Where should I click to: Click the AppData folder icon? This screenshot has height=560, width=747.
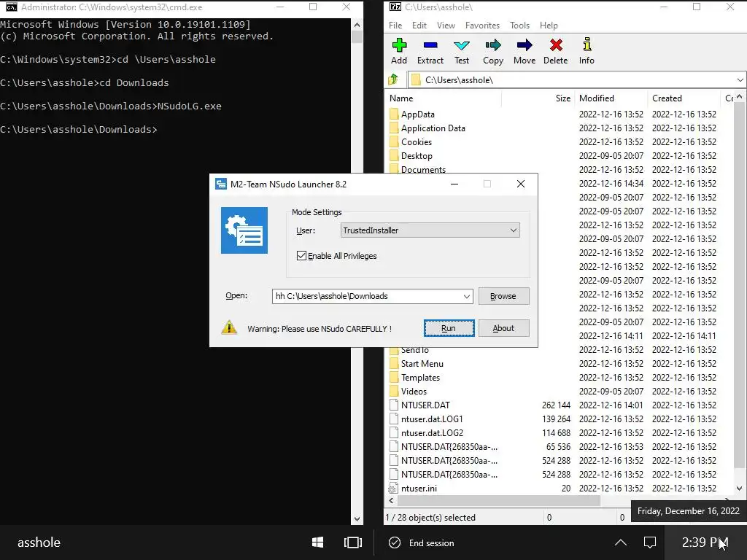tap(393, 114)
